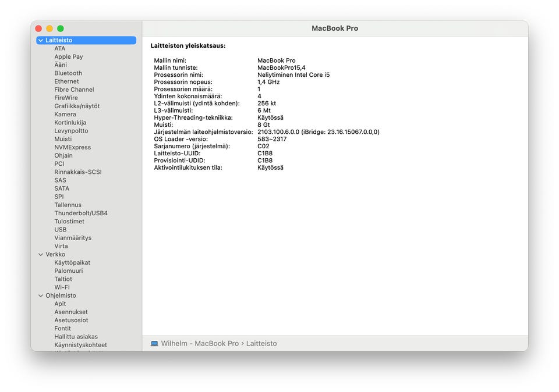The height and width of the screenshot is (392, 559).
Task: Collapse the Laitteisto section chevron
Action: [x=41, y=40]
